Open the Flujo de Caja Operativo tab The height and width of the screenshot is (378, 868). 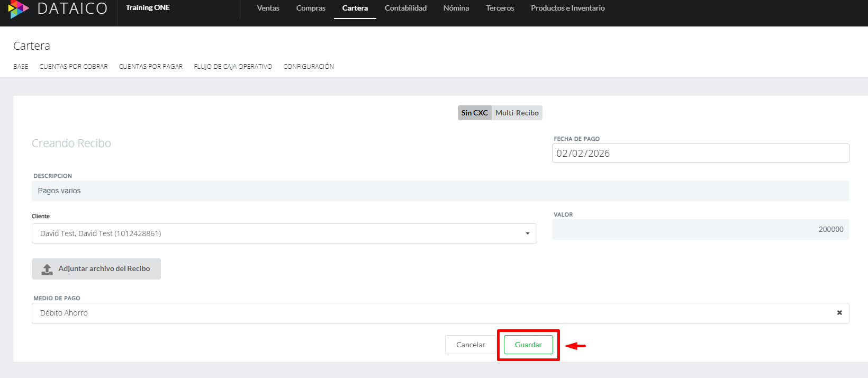pyautogui.click(x=233, y=67)
